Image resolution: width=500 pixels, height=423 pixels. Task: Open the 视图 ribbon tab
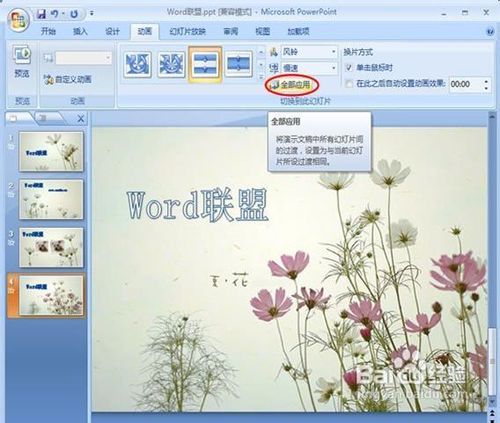point(263,32)
